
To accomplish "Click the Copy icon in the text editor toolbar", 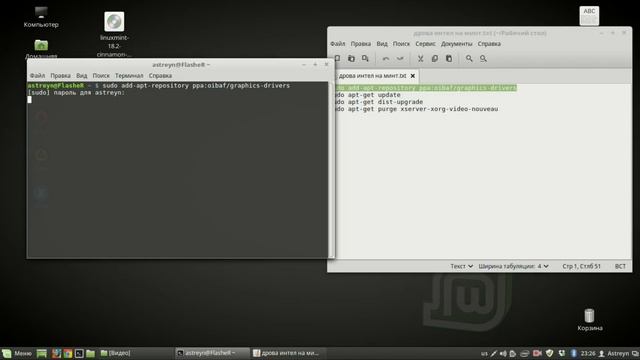I will click(x=435, y=59).
